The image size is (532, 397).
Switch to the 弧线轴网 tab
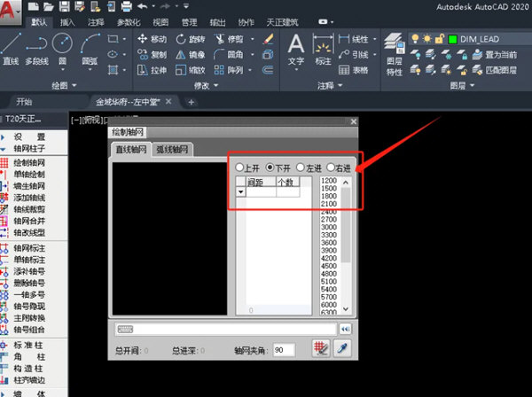point(174,150)
